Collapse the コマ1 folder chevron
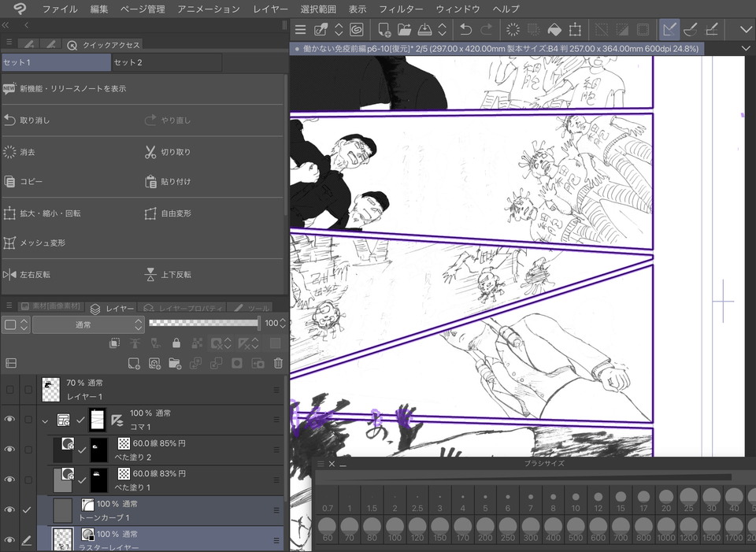This screenshot has width=756, height=552. [45, 420]
